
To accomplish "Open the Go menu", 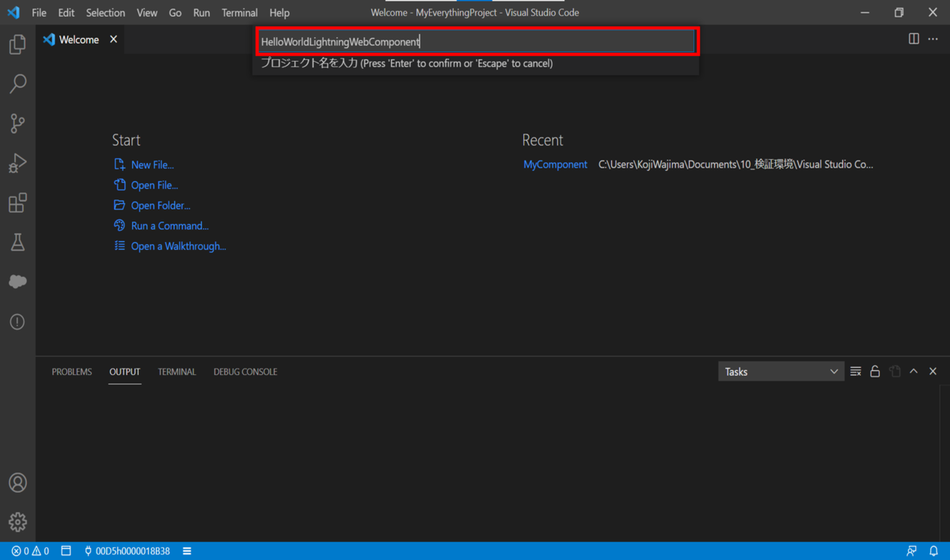I will point(176,13).
